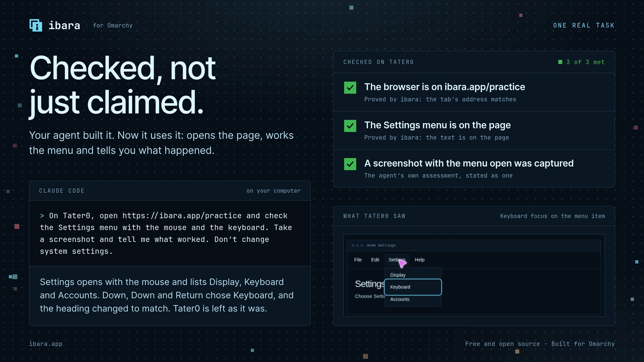Toggle checkbox for 'The Settings menu is on the page'
Viewport: 644px width, 362px height.
click(x=350, y=126)
